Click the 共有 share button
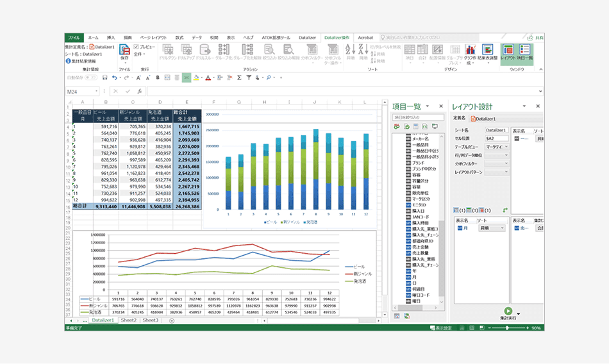609x364 pixels. pyautogui.click(x=536, y=38)
